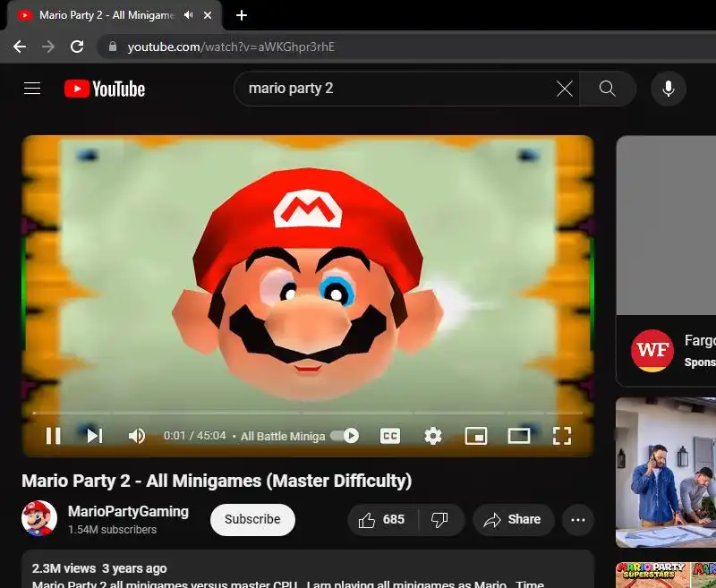Skip to the next video
The image size is (716, 588).
pos(95,436)
